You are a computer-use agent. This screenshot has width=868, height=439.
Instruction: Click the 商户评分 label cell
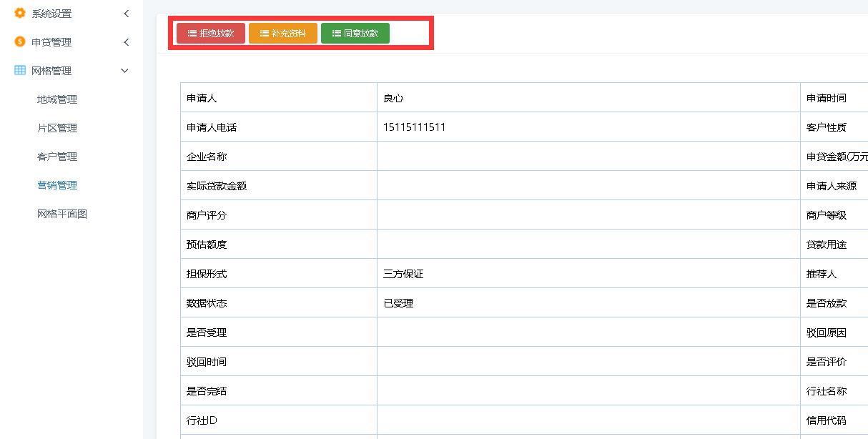click(279, 214)
